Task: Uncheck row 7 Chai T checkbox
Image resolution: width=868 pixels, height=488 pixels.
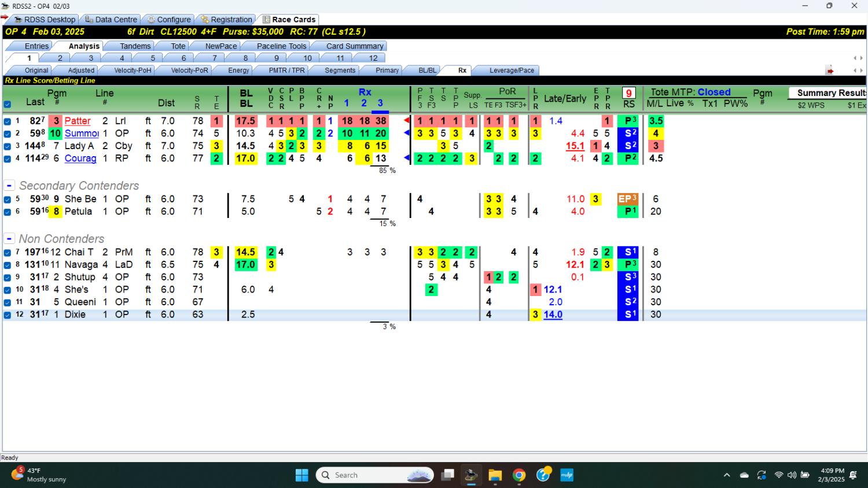Action: 7,253
